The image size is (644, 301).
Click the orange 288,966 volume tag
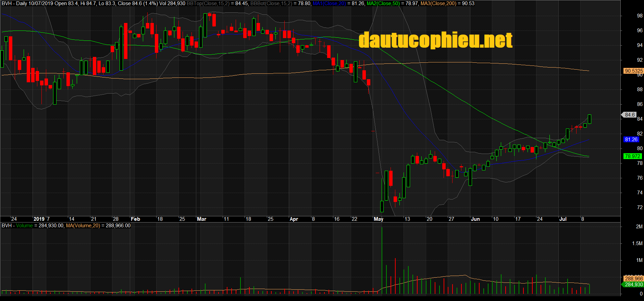[x=634, y=279]
